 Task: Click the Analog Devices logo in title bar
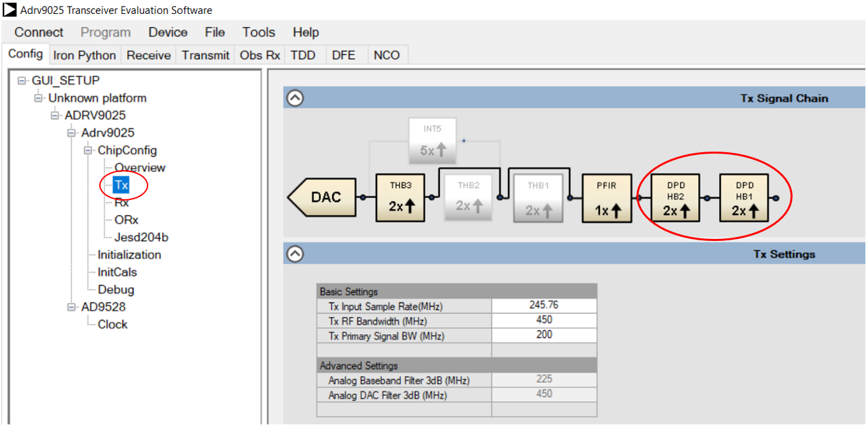click(10, 10)
